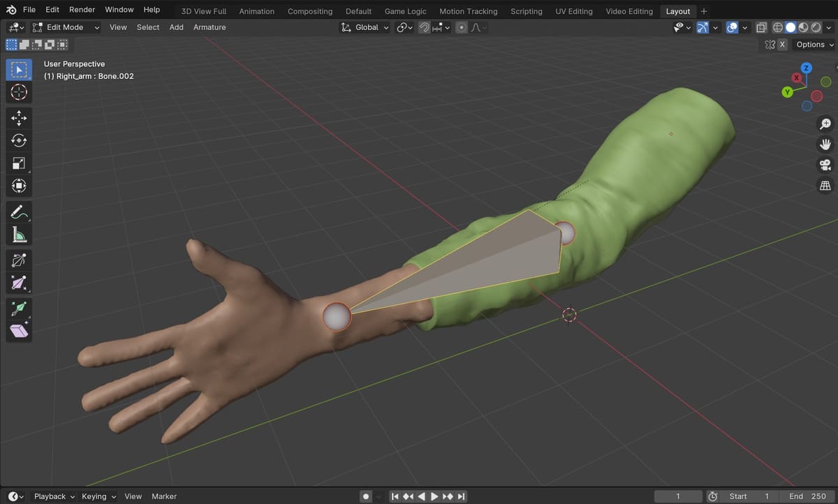Open the Options dropdown
Image resolution: width=838 pixels, height=504 pixels.
(814, 45)
